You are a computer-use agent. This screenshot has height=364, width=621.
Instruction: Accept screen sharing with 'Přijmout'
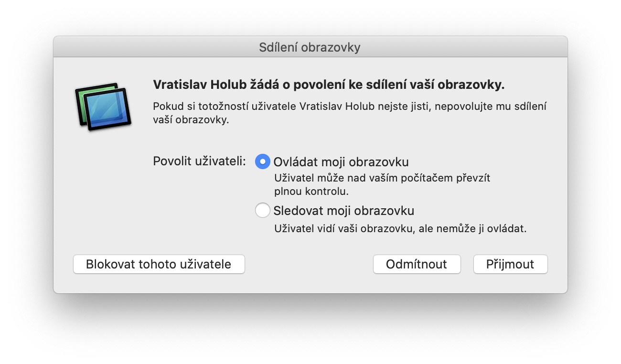[x=510, y=264]
